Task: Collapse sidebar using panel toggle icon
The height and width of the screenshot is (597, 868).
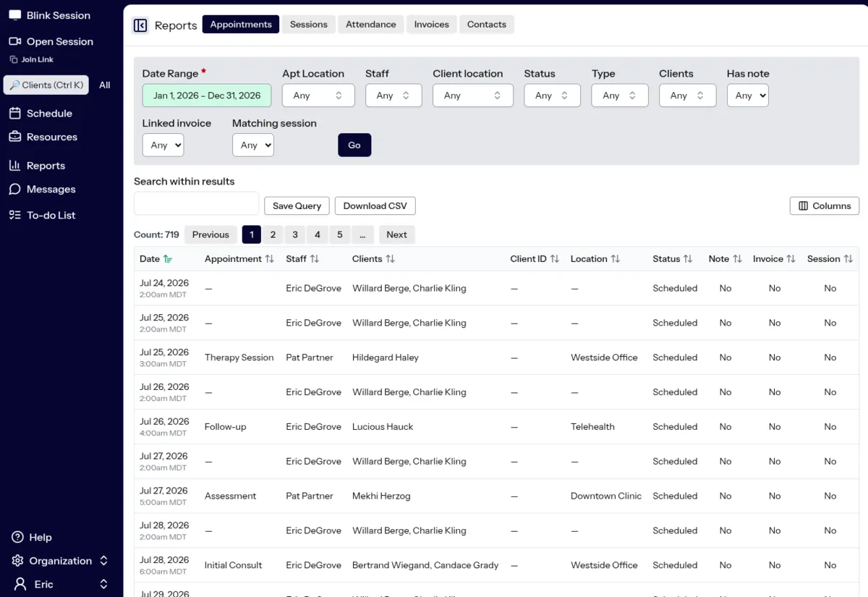Action: [140, 25]
